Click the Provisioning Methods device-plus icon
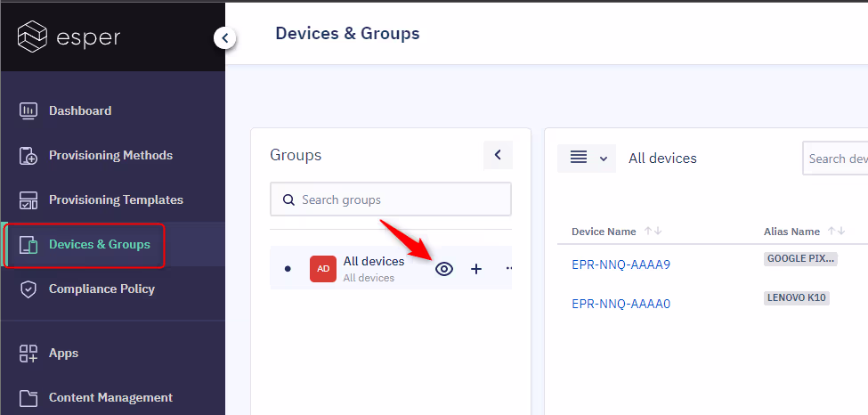 click(x=28, y=156)
